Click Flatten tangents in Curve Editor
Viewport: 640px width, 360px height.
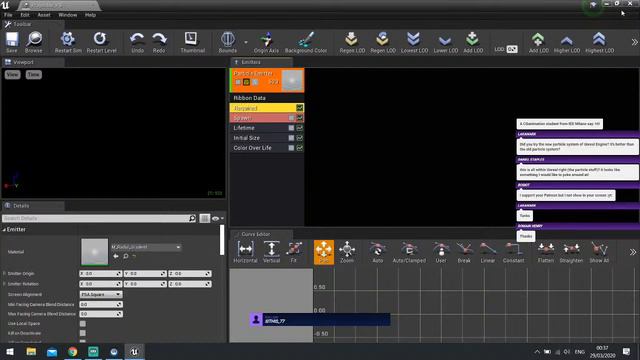tap(546, 252)
